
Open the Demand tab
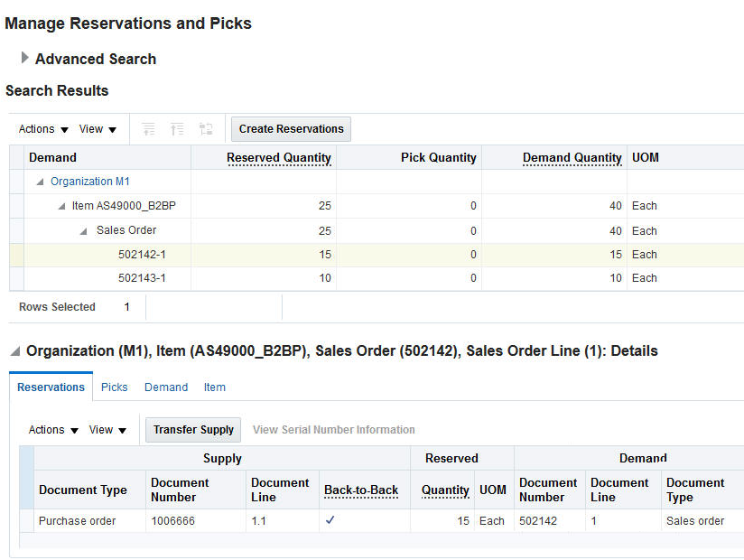(165, 387)
